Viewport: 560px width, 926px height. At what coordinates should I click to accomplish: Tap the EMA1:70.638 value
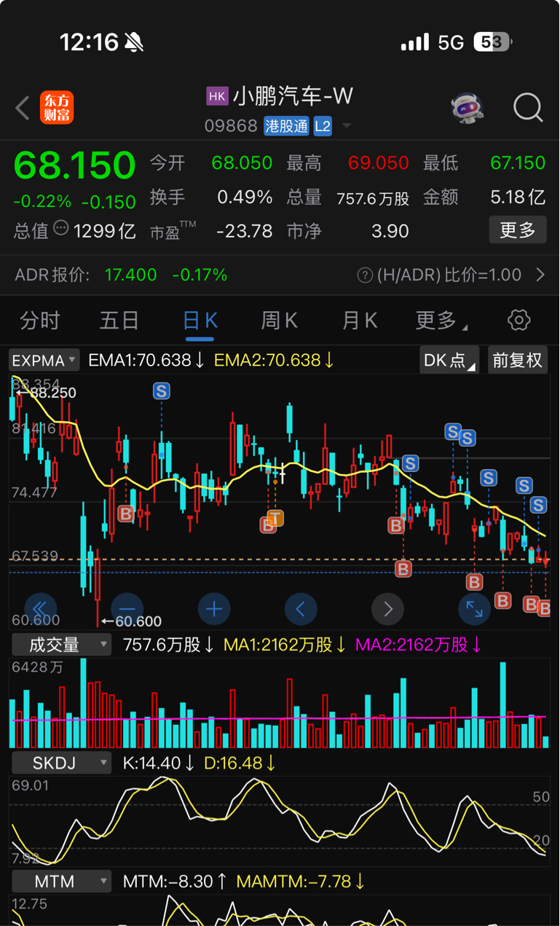(x=146, y=360)
